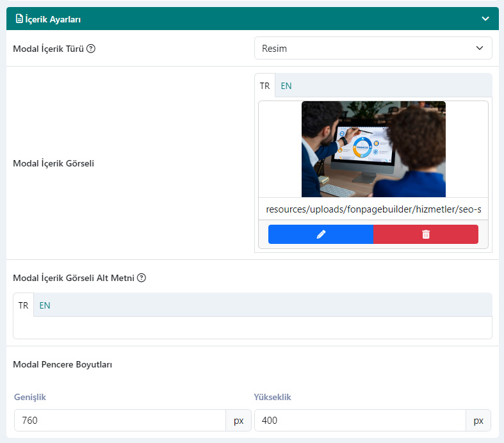Switch image tab to EN
Viewport: 504px width, 443px height.
(x=286, y=86)
